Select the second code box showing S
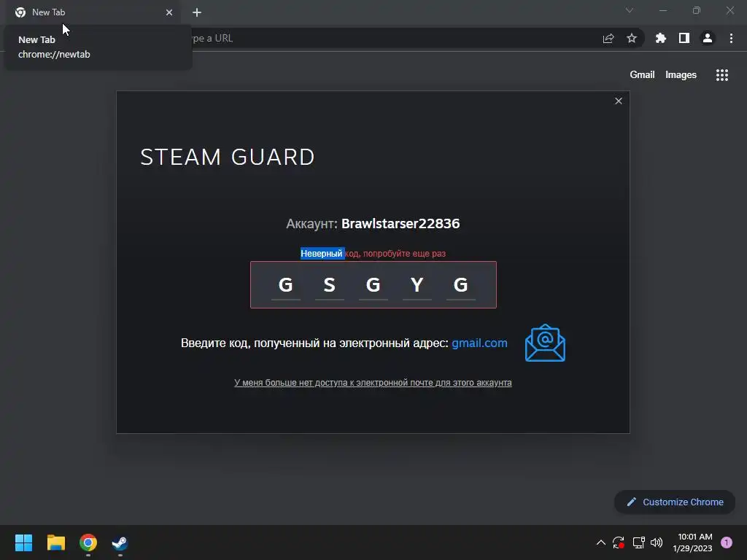 click(329, 285)
